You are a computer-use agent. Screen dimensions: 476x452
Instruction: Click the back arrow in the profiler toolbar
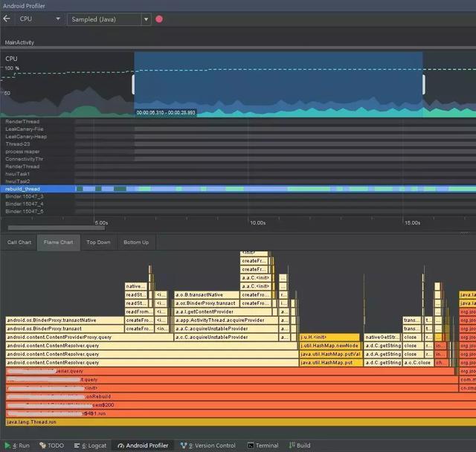coord(7,19)
